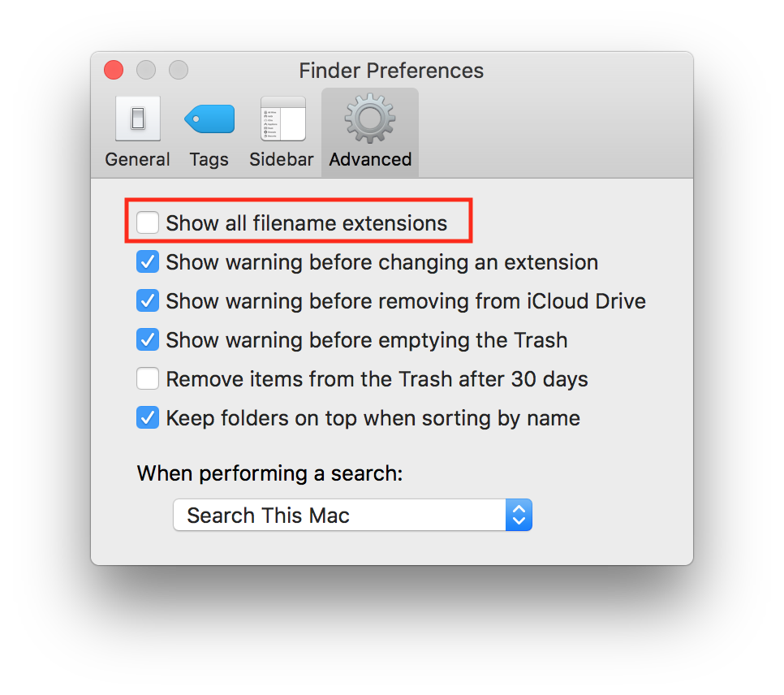Click the gear icon above Advanced
Screen dimensions: 784x695
[x=369, y=118]
